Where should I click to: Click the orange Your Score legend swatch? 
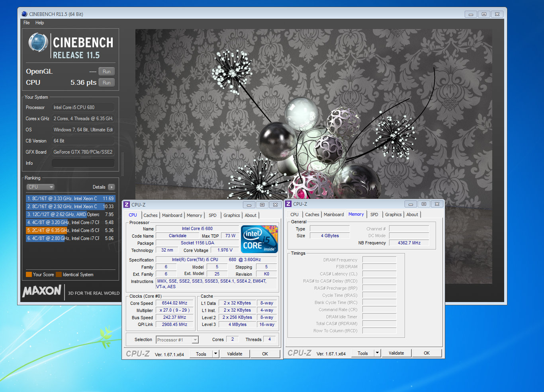tap(29, 274)
